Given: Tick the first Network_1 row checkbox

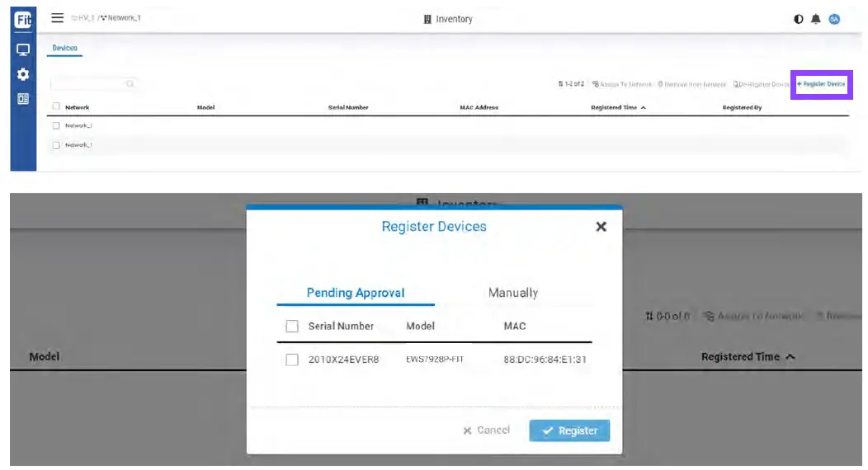Looking at the screenshot, I should tap(56, 126).
